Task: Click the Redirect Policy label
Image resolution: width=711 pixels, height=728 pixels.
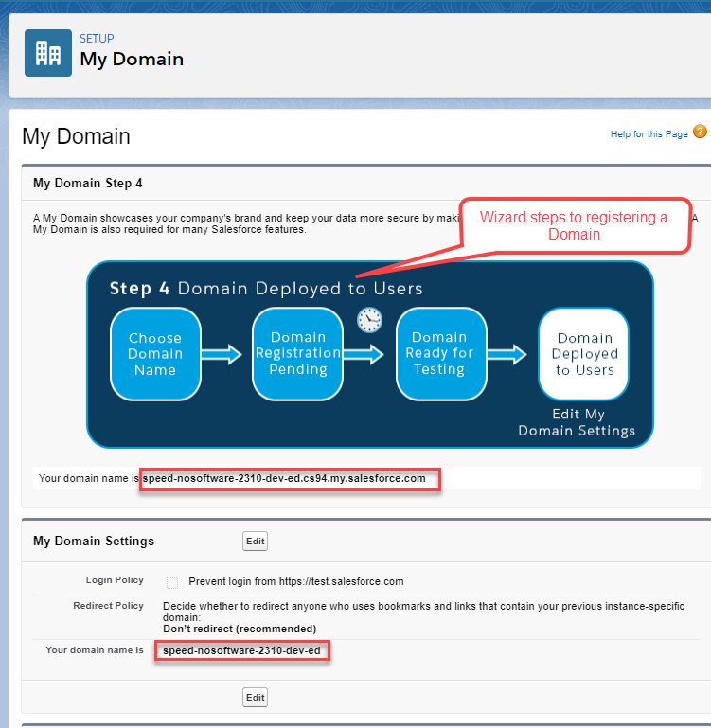Action: [x=108, y=606]
